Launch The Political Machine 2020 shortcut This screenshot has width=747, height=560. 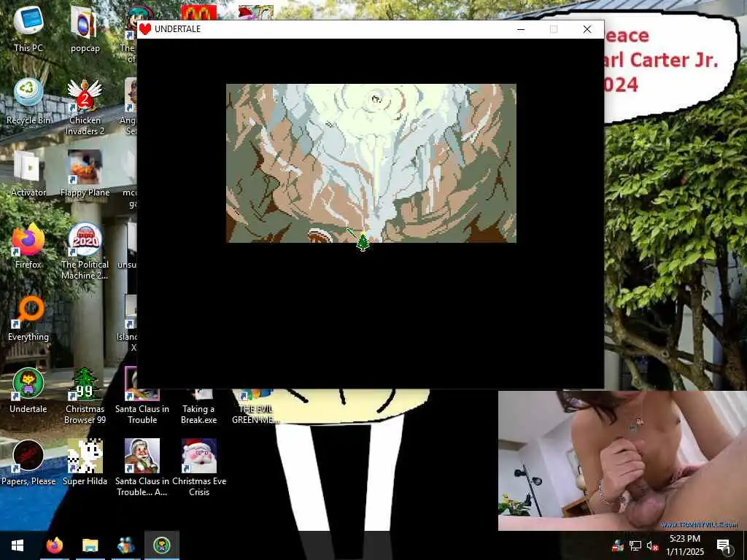coord(85,251)
